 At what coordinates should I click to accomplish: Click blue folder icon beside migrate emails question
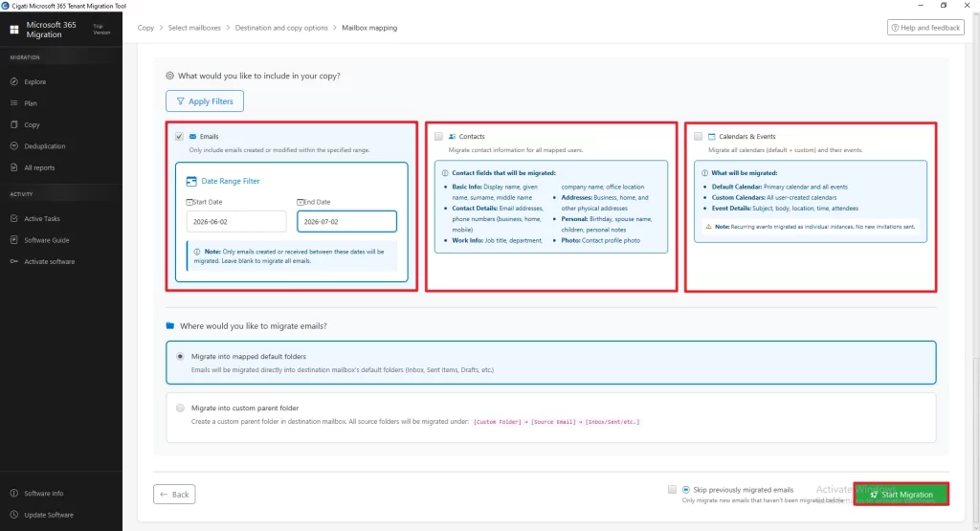(170, 325)
